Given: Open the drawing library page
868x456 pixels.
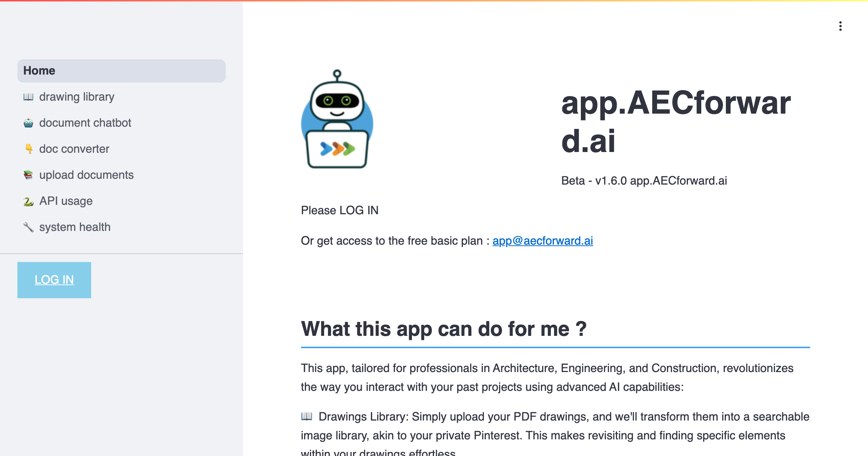Looking at the screenshot, I should click(122, 97).
